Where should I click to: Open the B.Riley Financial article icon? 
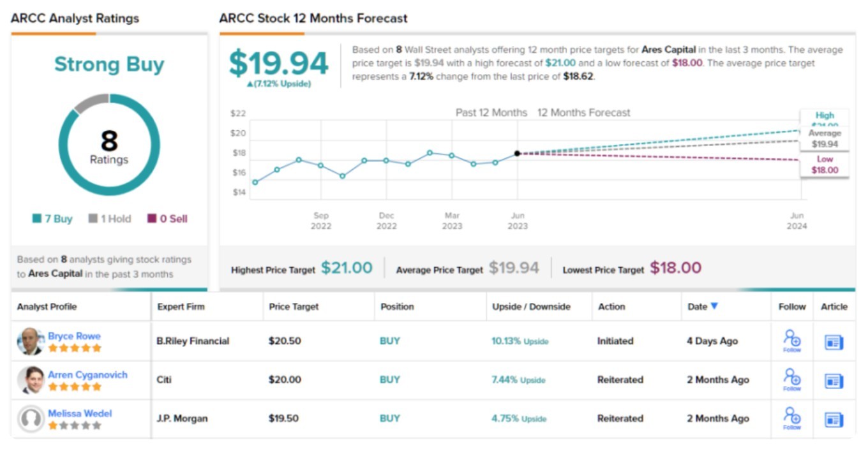pyautogui.click(x=834, y=342)
